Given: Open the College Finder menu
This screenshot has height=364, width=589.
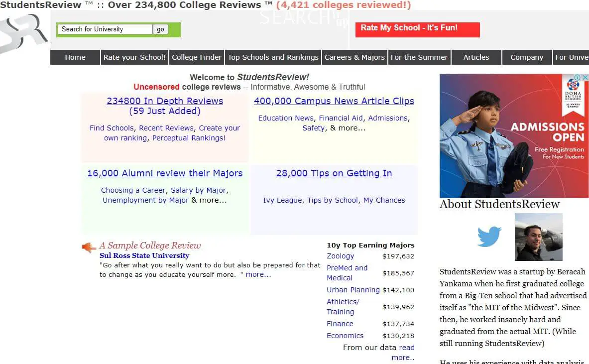Looking at the screenshot, I should click(x=197, y=57).
